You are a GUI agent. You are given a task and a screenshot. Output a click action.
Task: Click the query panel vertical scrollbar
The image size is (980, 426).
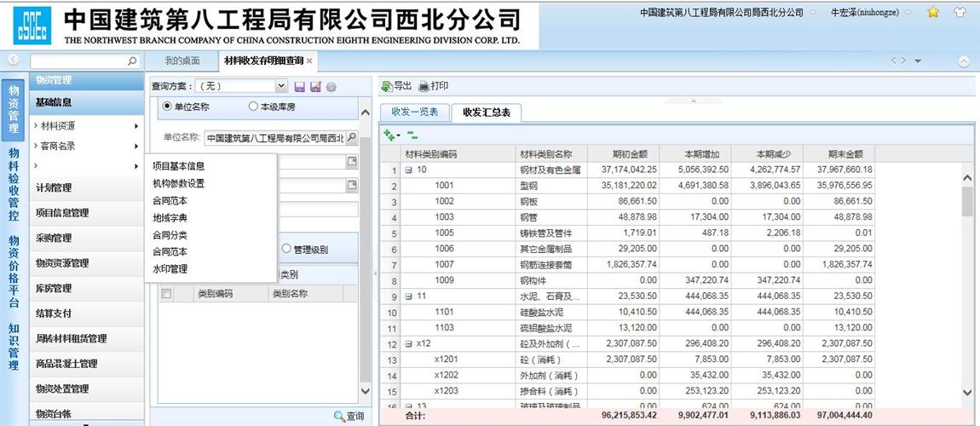point(366,259)
